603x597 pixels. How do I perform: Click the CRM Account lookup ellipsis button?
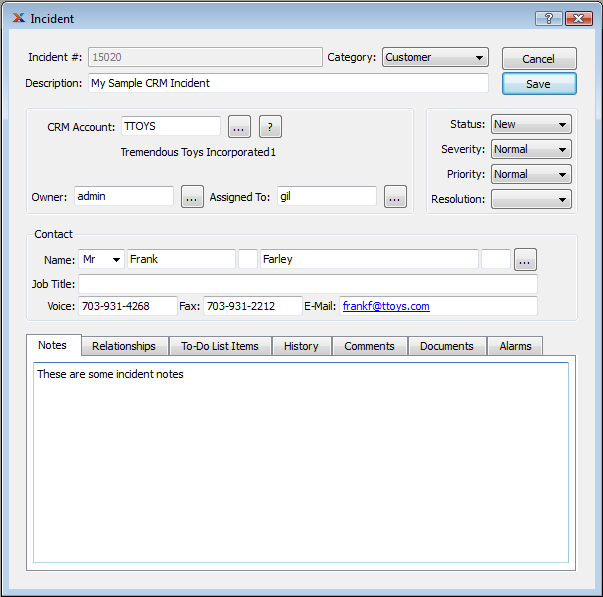coord(239,127)
